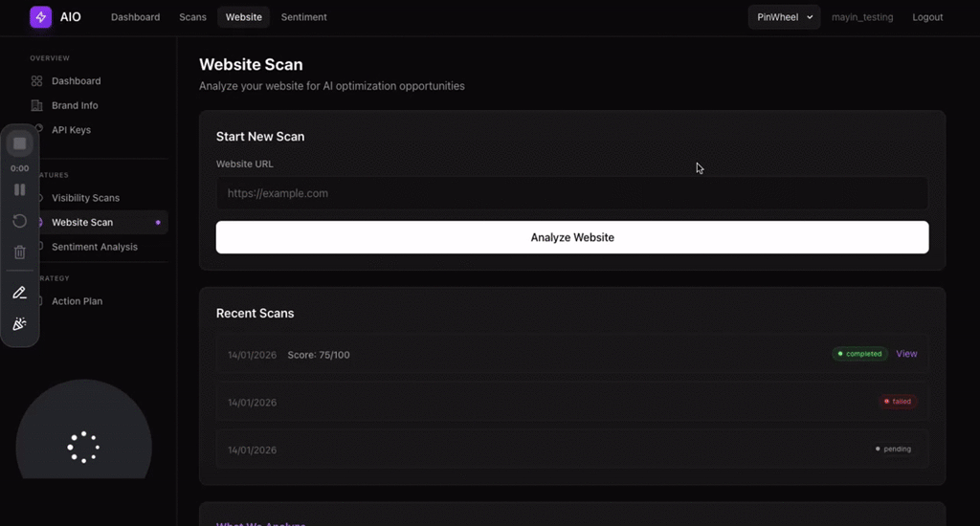Image resolution: width=980 pixels, height=526 pixels.
Task: Open the failed scan row
Action: (x=572, y=402)
